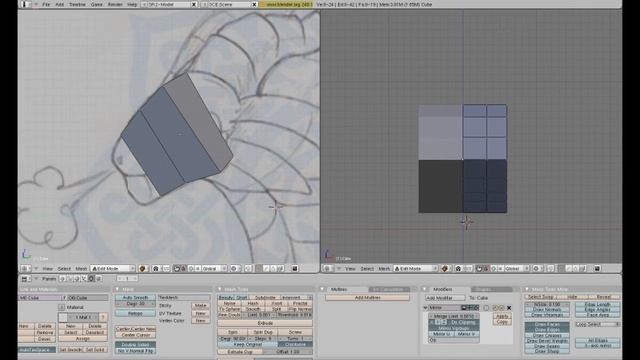Collapse the Mirror modifier with its triangle
This screenshot has height=360, width=640.
coord(426,308)
